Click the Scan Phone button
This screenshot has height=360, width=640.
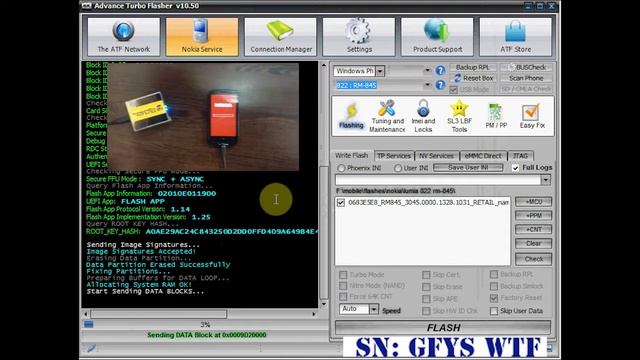(526, 78)
